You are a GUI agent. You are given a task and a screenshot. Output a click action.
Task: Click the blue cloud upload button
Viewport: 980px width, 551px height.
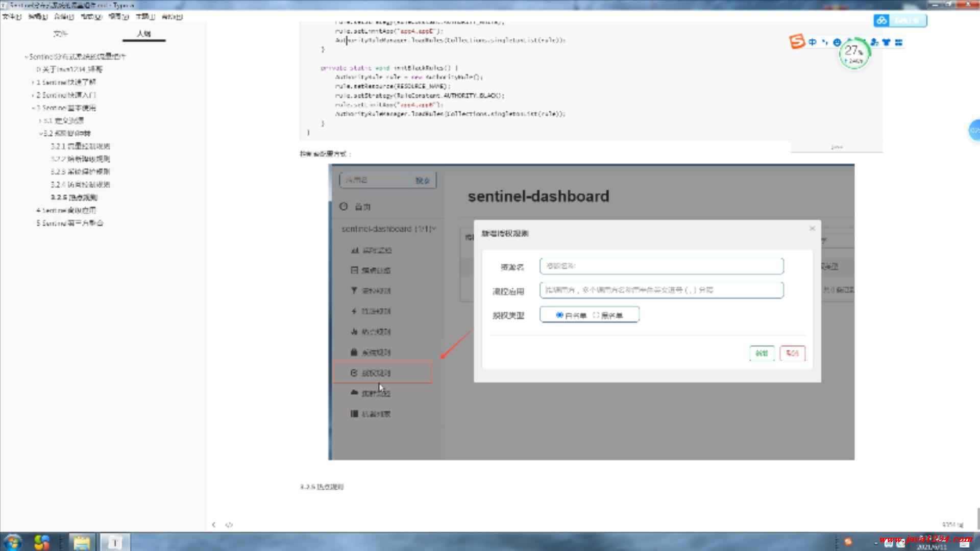tap(900, 20)
